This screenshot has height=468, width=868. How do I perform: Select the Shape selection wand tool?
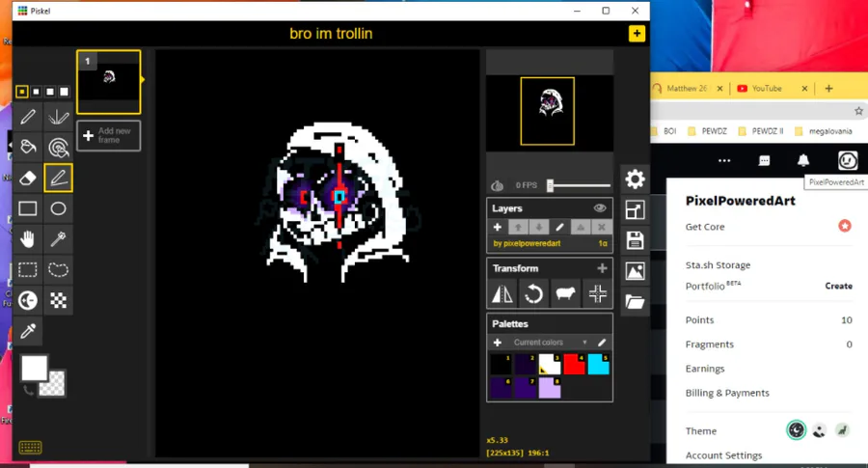click(x=58, y=239)
